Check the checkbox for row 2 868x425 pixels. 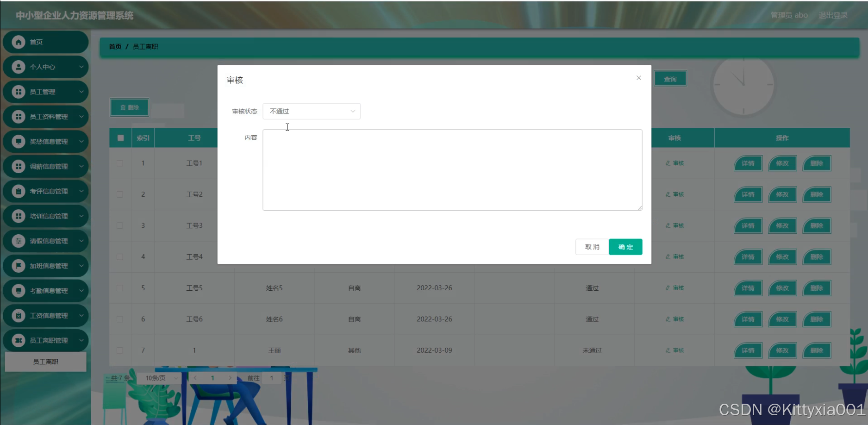pyautogui.click(x=120, y=194)
